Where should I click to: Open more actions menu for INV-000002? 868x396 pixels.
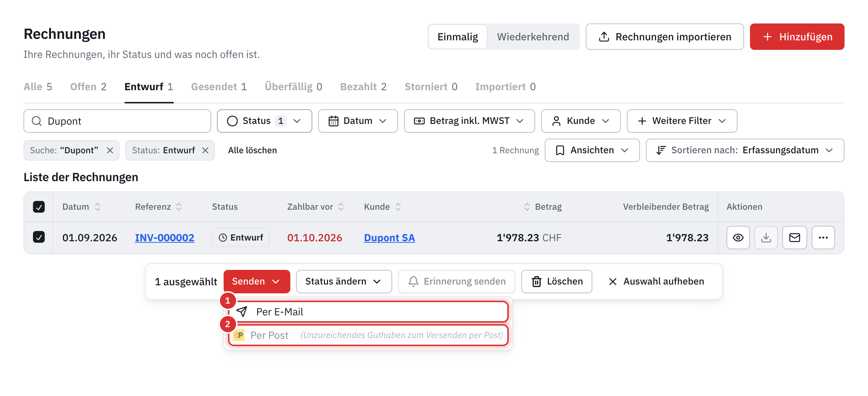pyautogui.click(x=823, y=238)
